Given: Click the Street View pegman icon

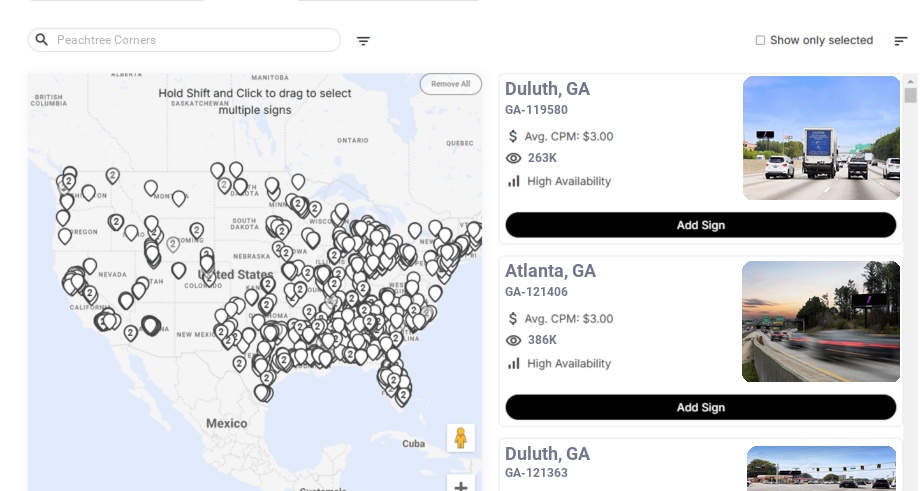Looking at the screenshot, I should click(460, 438).
